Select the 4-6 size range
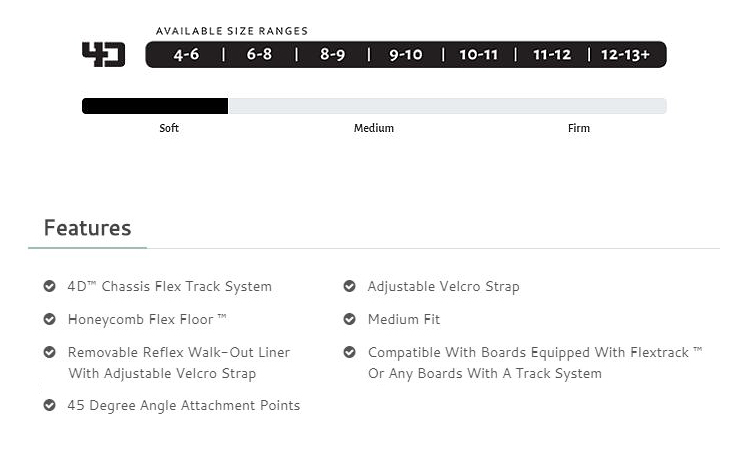This screenshot has height=450, width=750. pyautogui.click(x=186, y=55)
